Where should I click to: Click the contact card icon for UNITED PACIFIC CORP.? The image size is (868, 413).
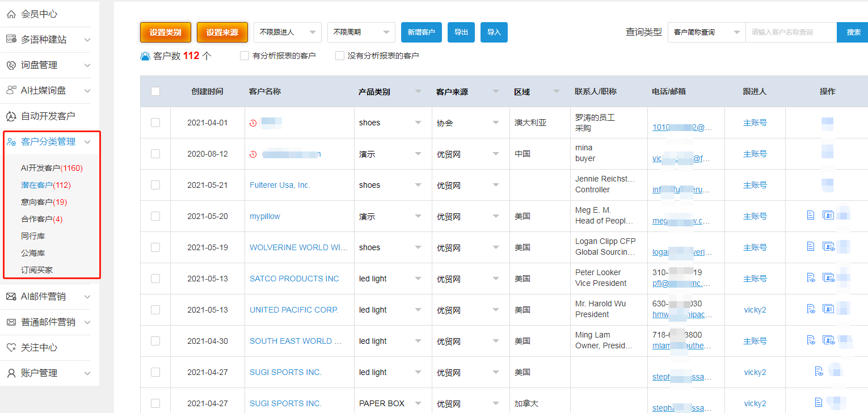click(828, 309)
